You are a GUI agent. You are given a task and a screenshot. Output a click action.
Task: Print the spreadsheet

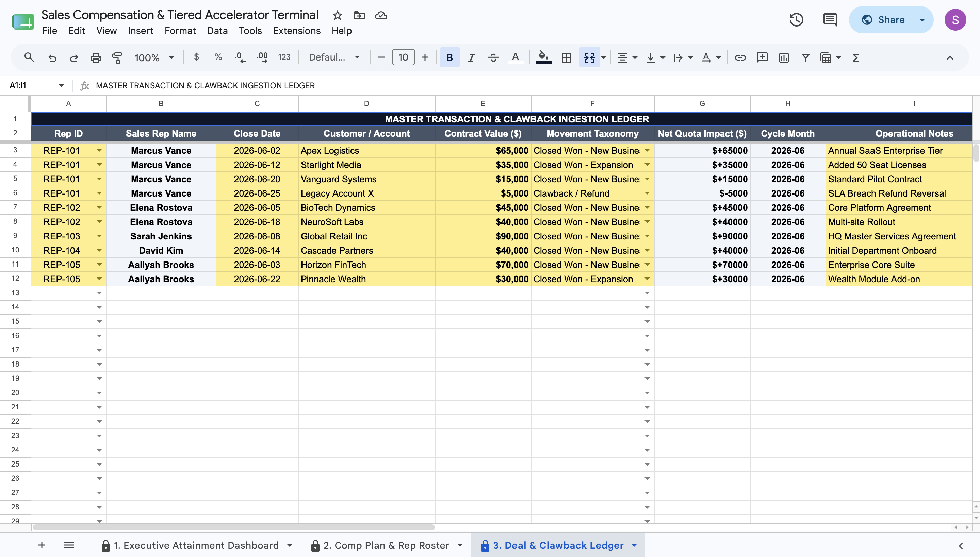96,58
